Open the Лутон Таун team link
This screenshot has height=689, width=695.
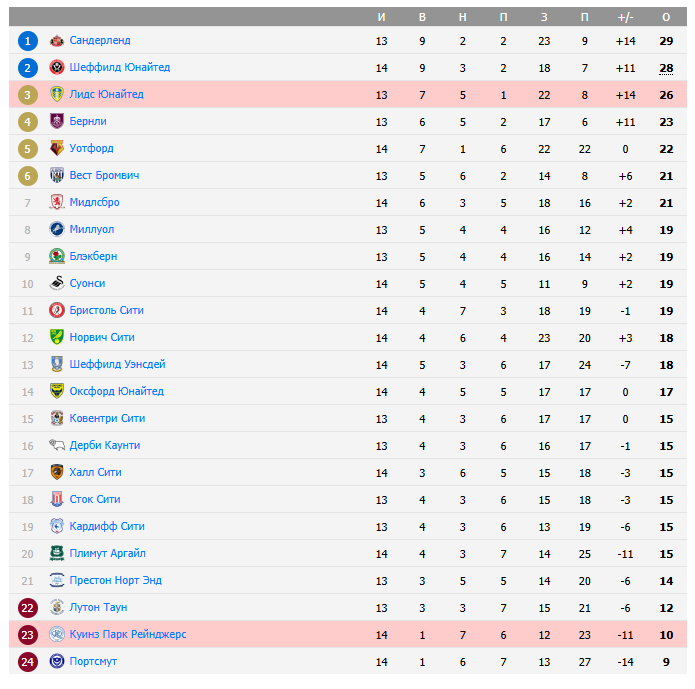98,608
